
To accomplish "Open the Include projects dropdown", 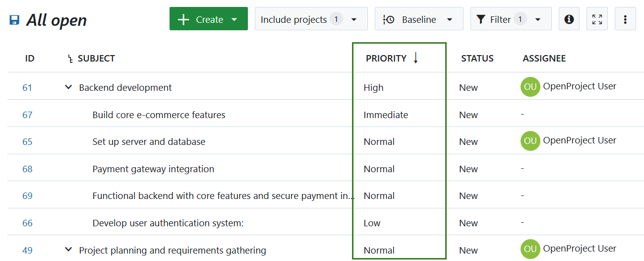I will pyautogui.click(x=311, y=19).
